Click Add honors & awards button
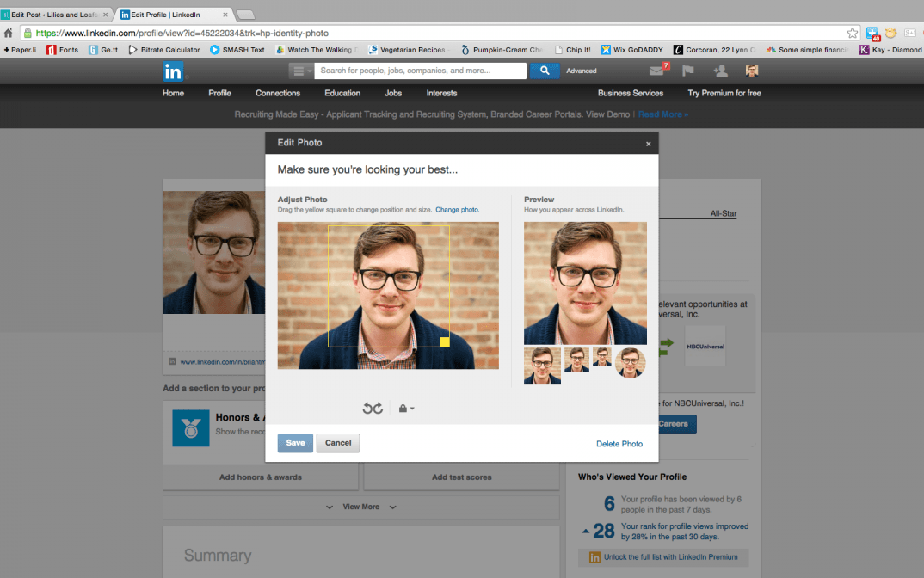Image resolution: width=924 pixels, height=578 pixels. (x=261, y=477)
